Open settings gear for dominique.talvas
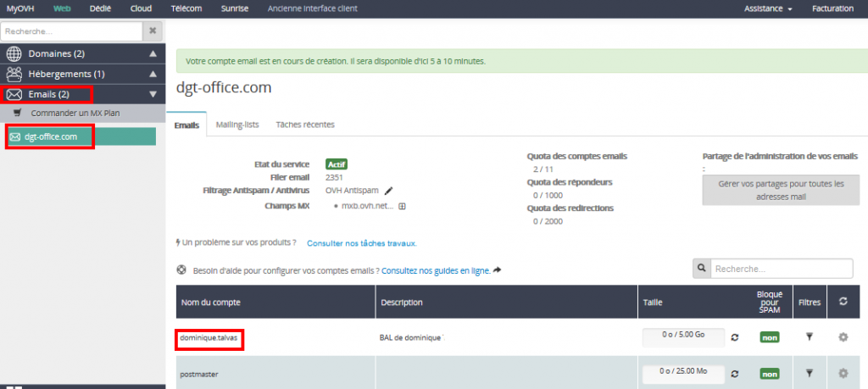868x389 pixels. (843, 337)
